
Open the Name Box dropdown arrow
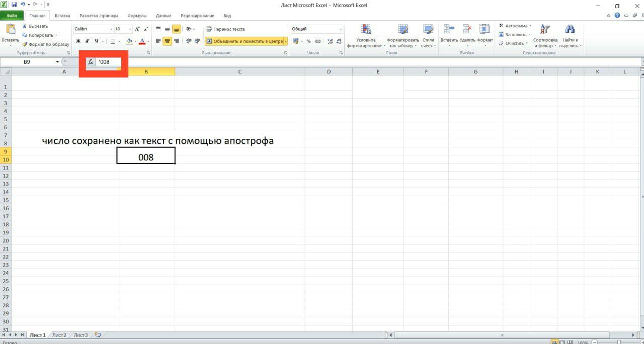click(x=57, y=62)
